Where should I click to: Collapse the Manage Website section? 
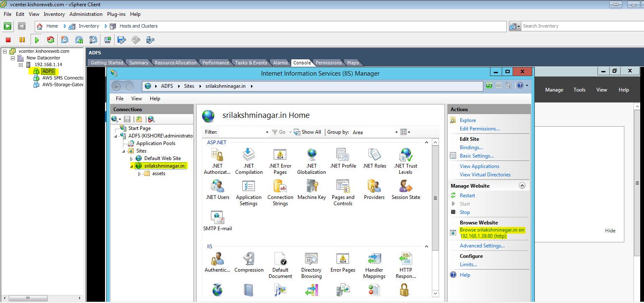click(x=522, y=186)
